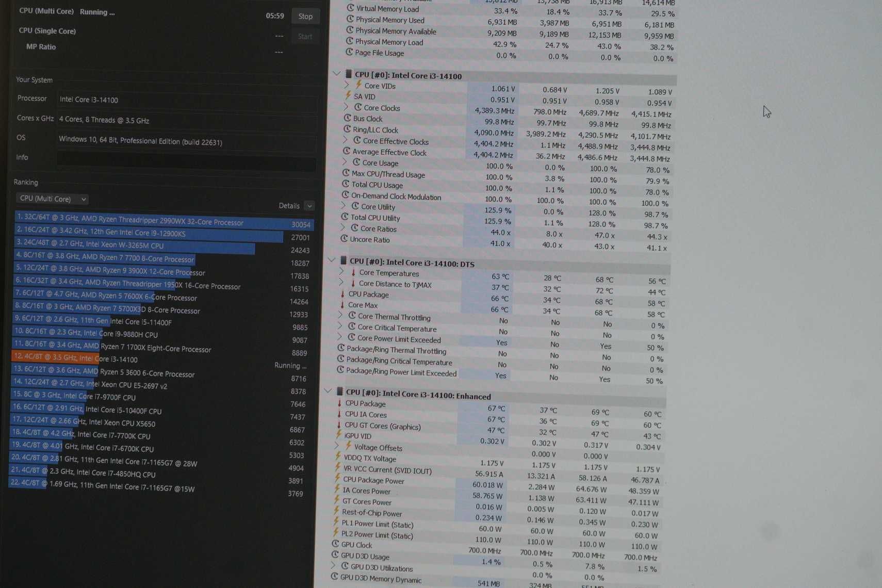The image size is (882, 588).
Task: Click the PL2 Power Limit (Static) row label
Action: (377, 535)
